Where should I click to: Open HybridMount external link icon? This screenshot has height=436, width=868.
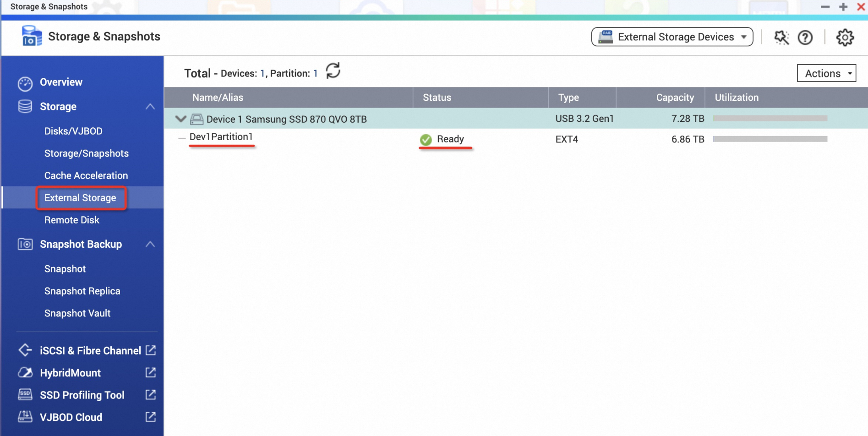click(x=151, y=372)
